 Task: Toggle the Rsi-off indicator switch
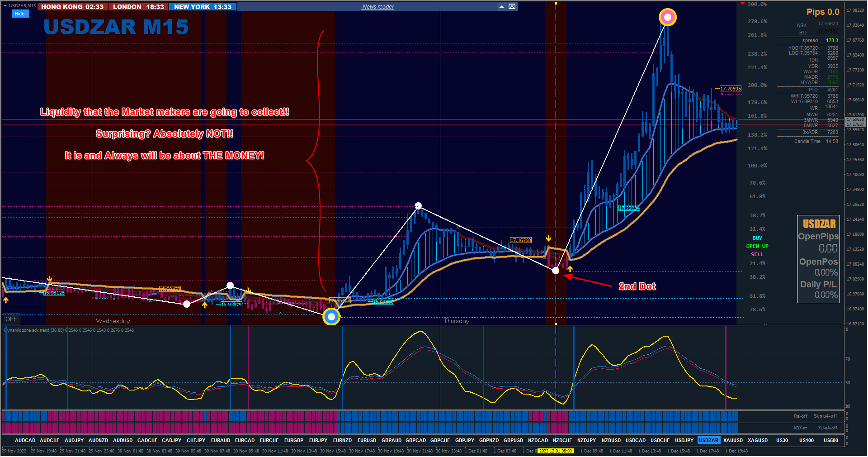(800, 416)
